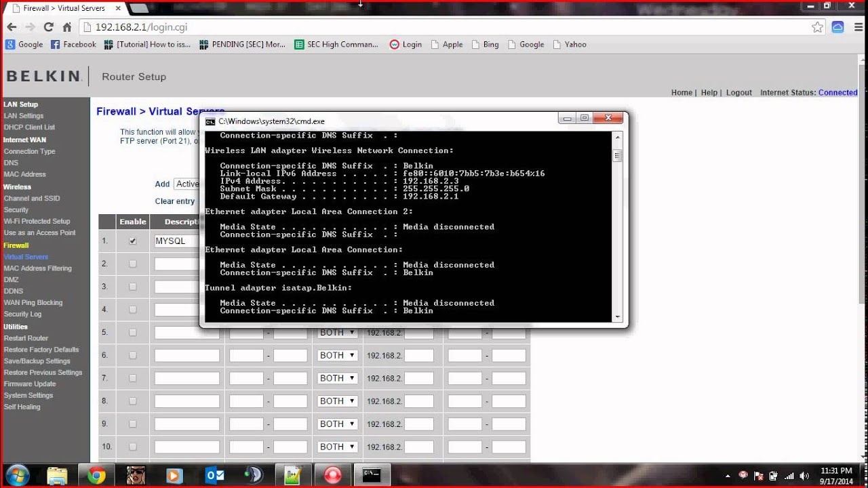The image size is (868, 488).
Task: Open the row 6 BOTH protocol dropdown
Action: tap(337, 355)
